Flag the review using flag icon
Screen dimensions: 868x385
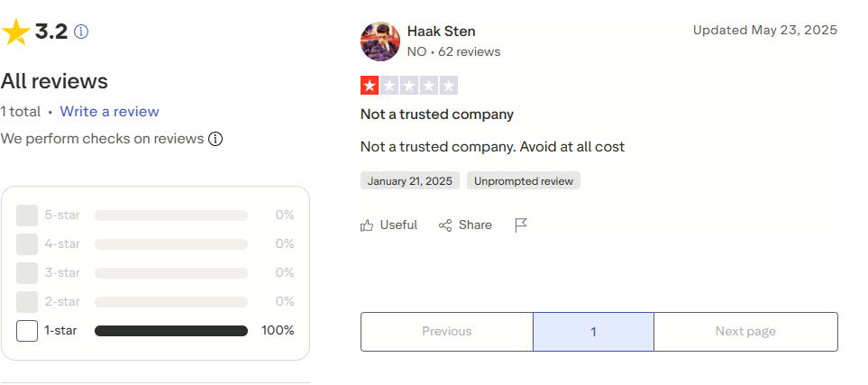pyautogui.click(x=521, y=225)
